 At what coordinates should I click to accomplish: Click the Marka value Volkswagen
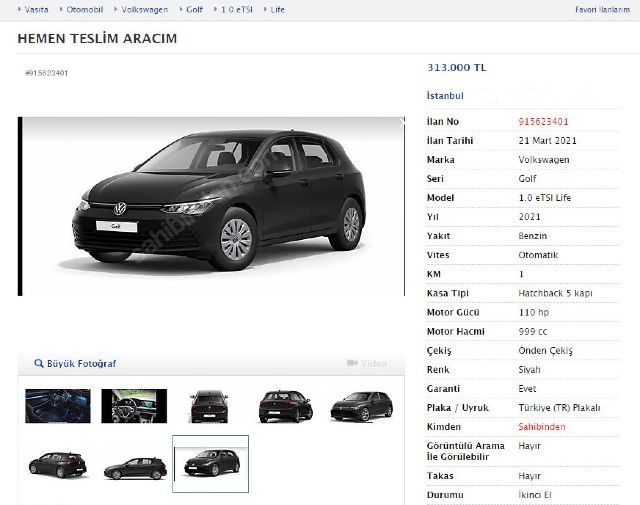(x=544, y=160)
